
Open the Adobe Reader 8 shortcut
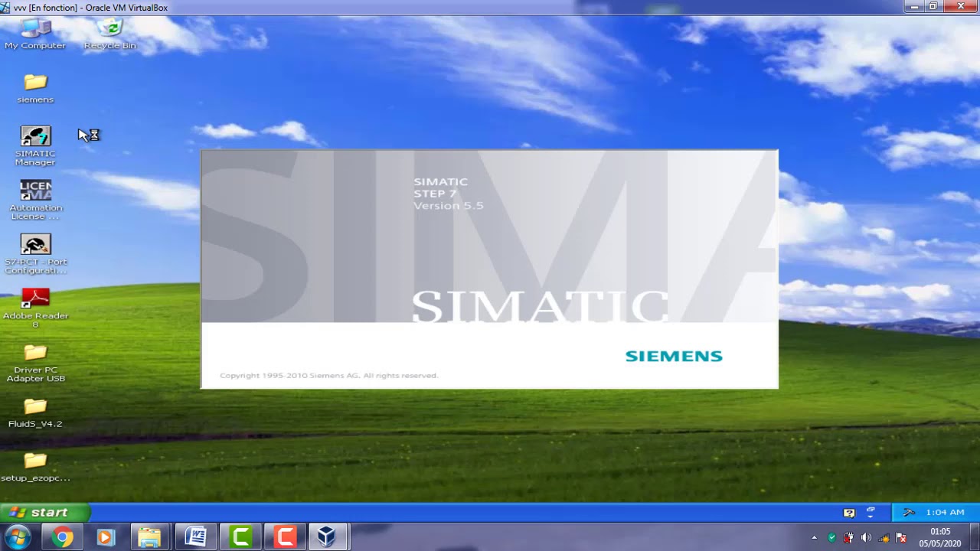[x=35, y=308]
